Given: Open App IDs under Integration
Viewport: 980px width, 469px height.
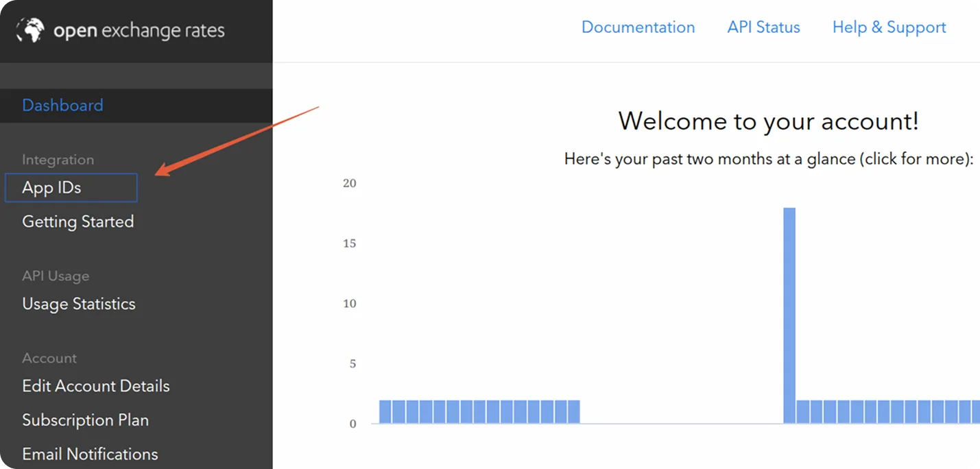Looking at the screenshot, I should pyautogui.click(x=52, y=188).
